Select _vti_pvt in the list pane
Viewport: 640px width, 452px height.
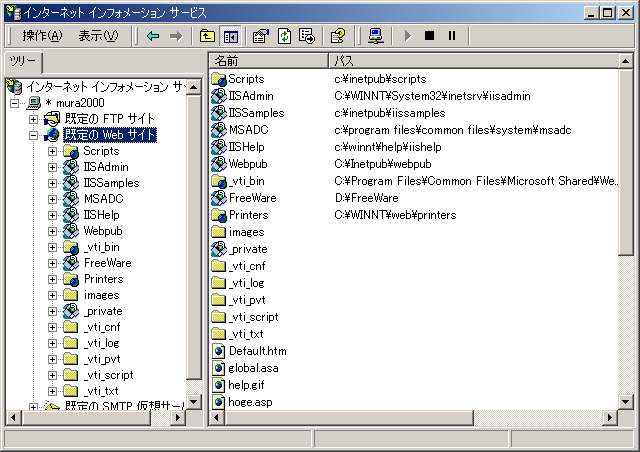pos(247,300)
